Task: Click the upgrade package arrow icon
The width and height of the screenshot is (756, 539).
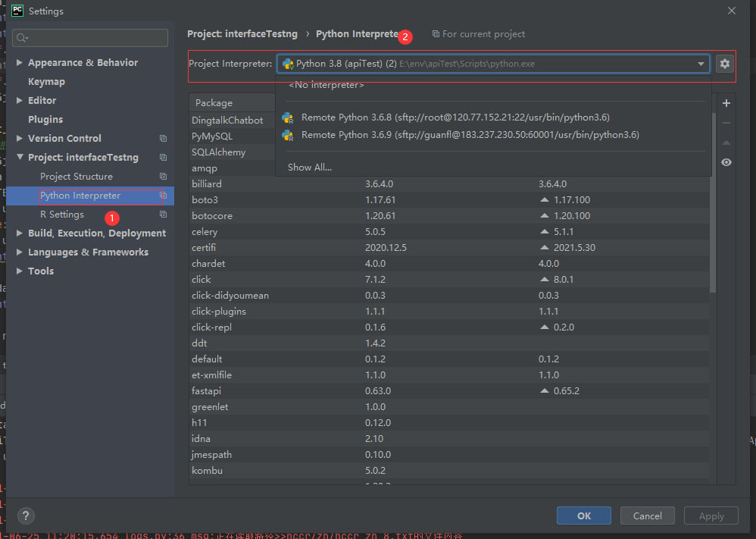Action: tap(726, 143)
